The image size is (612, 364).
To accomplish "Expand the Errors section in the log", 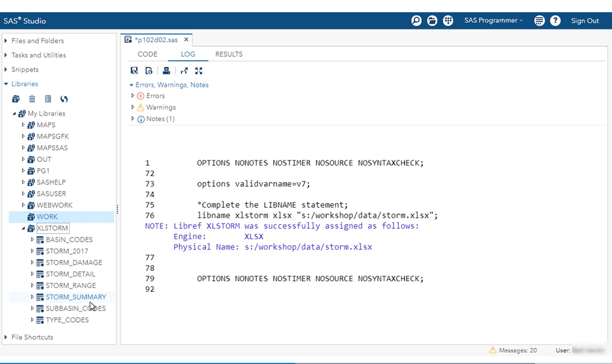I will click(x=133, y=95).
